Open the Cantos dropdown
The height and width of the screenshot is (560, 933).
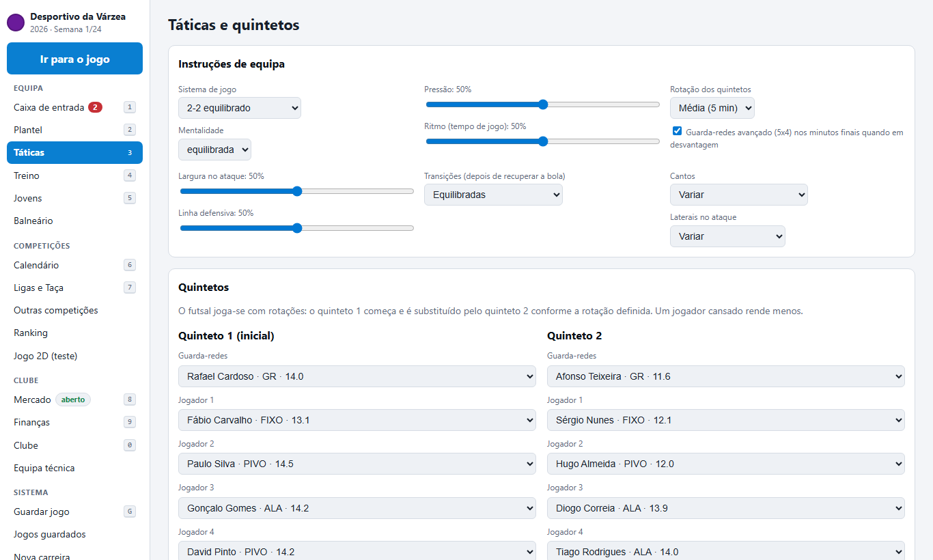click(x=739, y=195)
